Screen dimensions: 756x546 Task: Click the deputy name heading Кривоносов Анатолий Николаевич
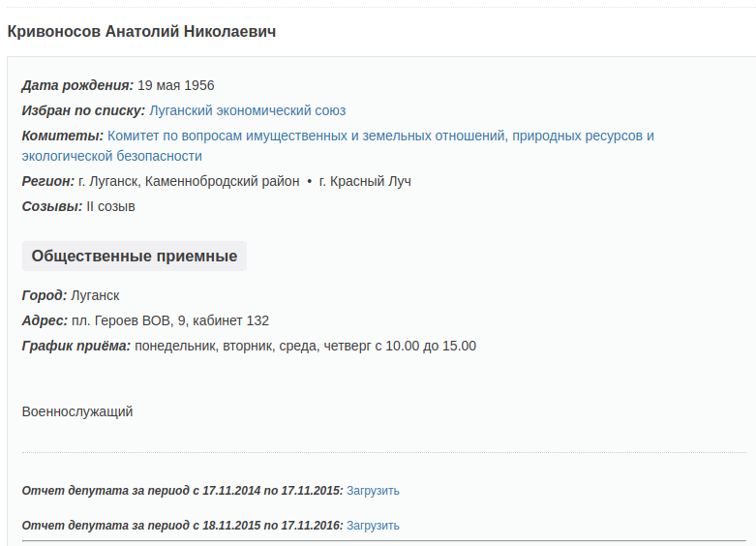[141, 32]
